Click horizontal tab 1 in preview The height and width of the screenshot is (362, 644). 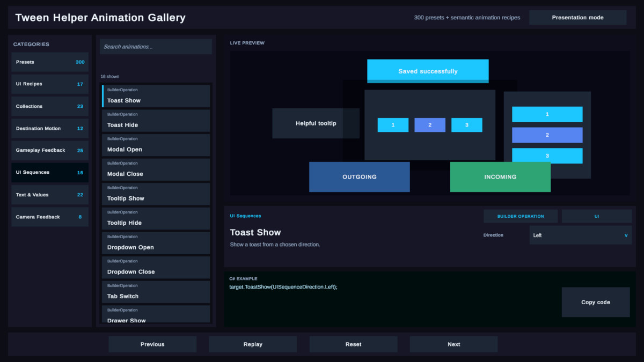pyautogui.click(x=393, y=125)
